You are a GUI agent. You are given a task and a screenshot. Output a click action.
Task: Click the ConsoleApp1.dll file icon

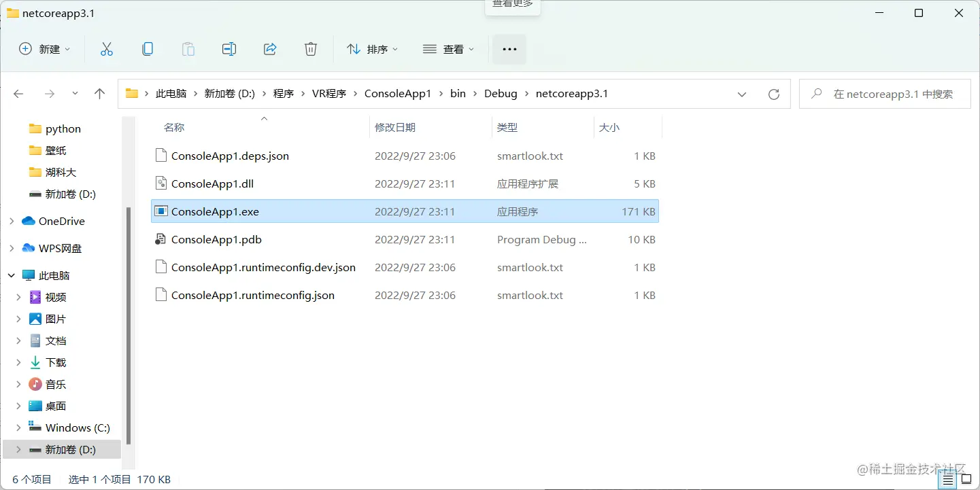161,183
